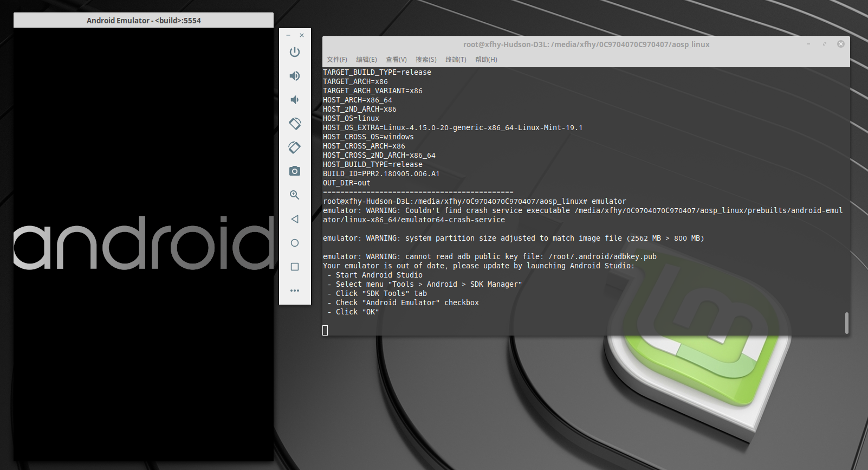Click the OUT_DIR=out line

tap(347, 183)
